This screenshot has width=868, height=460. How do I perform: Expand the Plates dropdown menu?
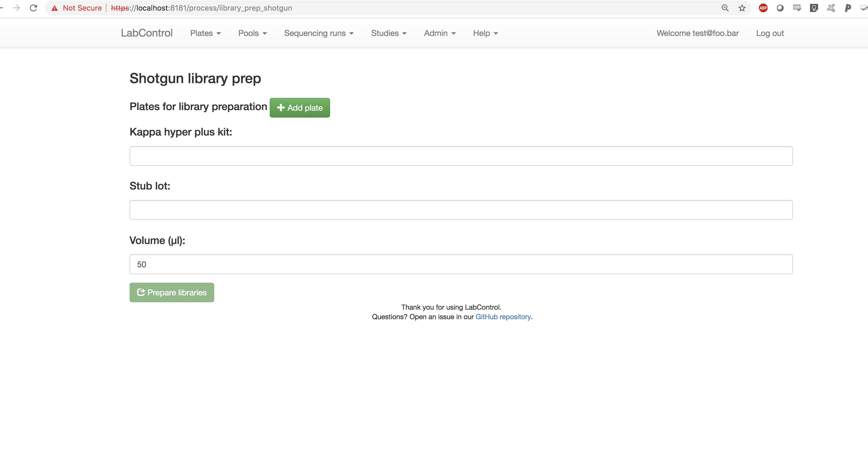click(x=205, y=33)
